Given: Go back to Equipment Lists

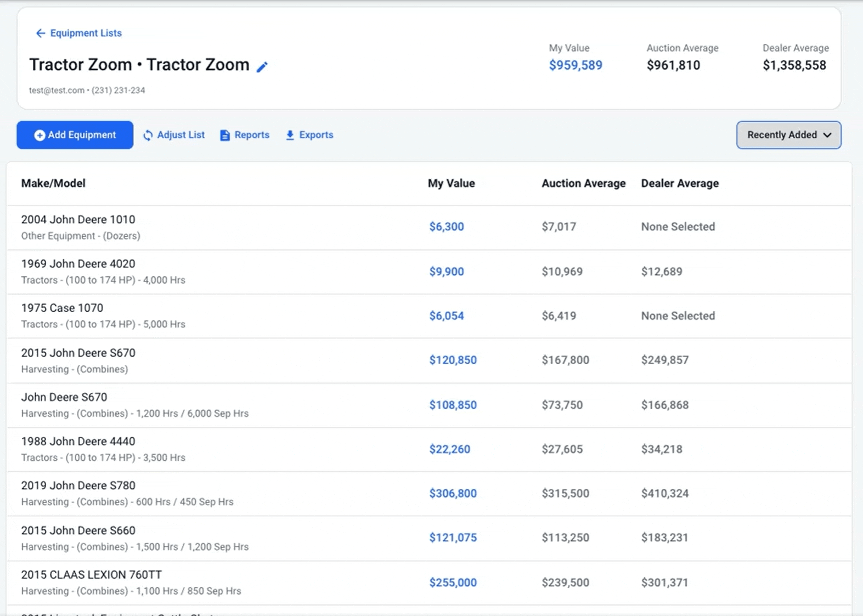Looking at the screenshot, I should (78, 33).
